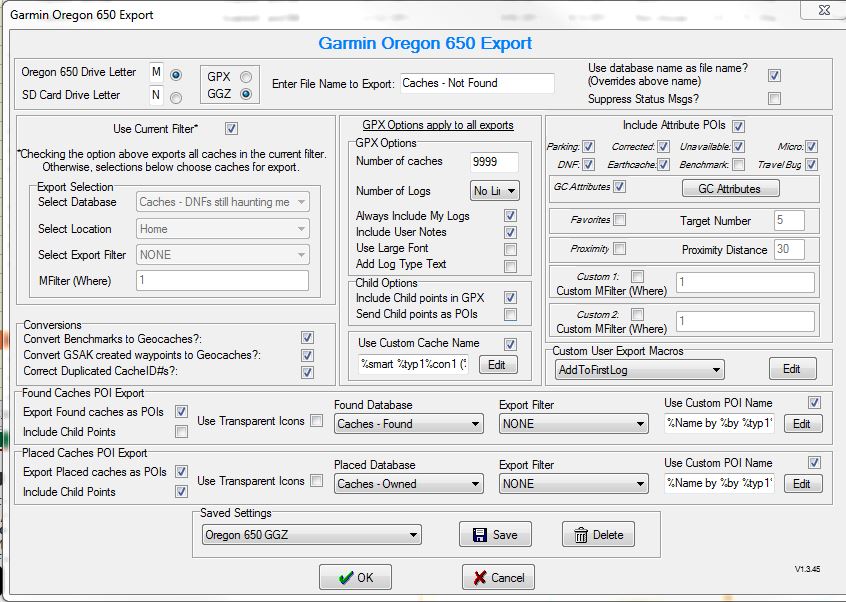Screen dimensions: 846x602
Task: Select the SD Card Drive Letter radio button
Action: pos(175,98)
